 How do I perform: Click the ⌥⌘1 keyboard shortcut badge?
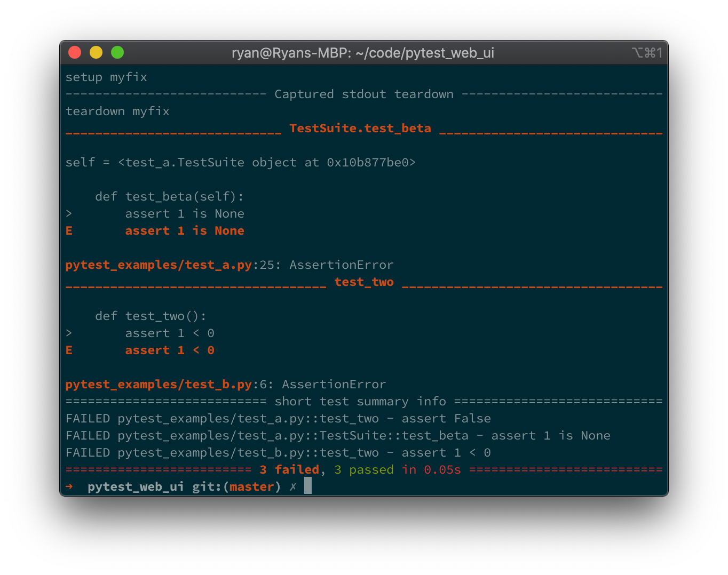(647, 53)
